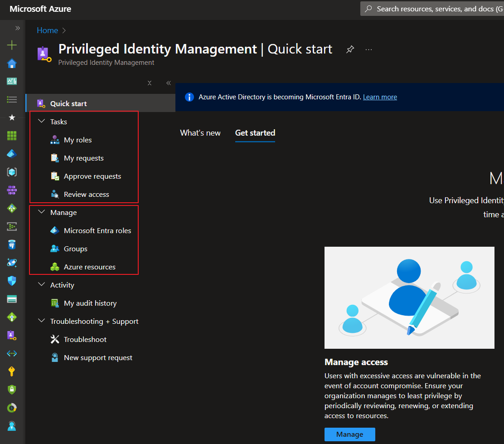Open the ellipsis more options menu
The width and height of the screenshot is (504, 444).
coord(368,49)
